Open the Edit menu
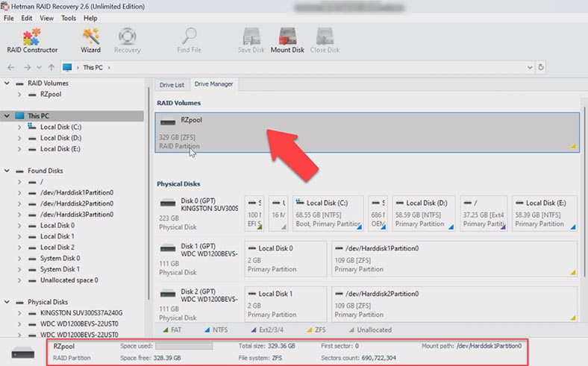588x366 pixels. (26, 18)
